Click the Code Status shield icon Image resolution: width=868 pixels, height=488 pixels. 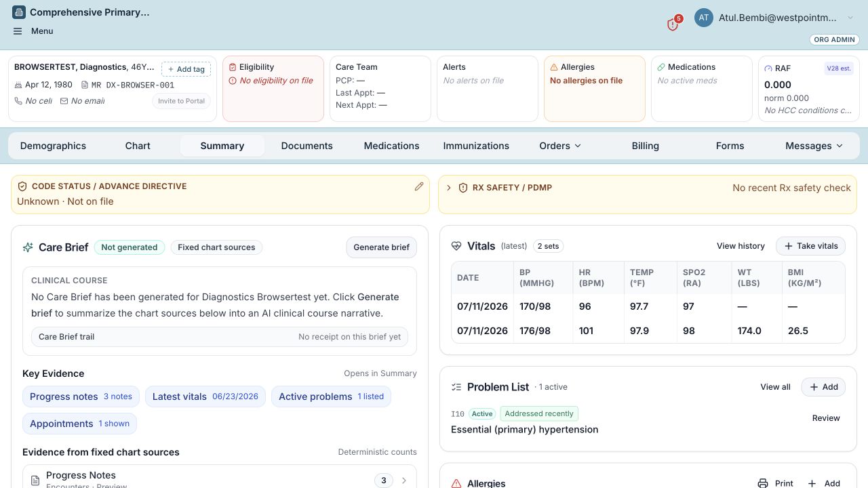tap(22, 186)
